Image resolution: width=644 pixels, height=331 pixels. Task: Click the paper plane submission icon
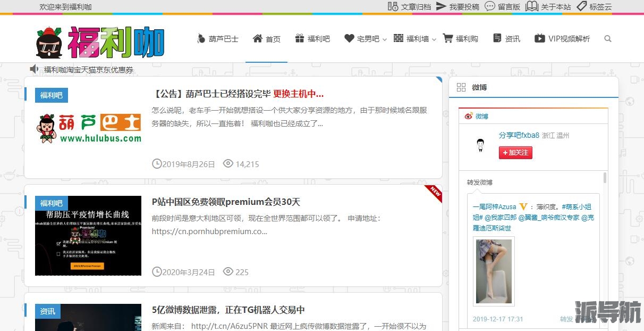click(441, 6)
